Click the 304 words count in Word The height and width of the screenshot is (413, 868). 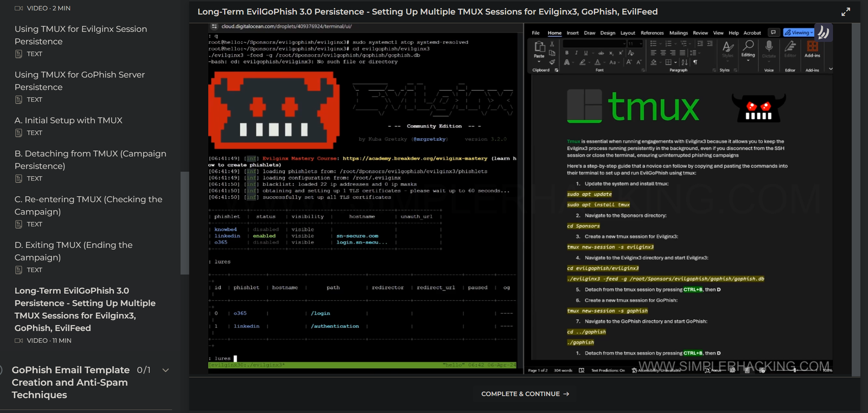[563, 370]
